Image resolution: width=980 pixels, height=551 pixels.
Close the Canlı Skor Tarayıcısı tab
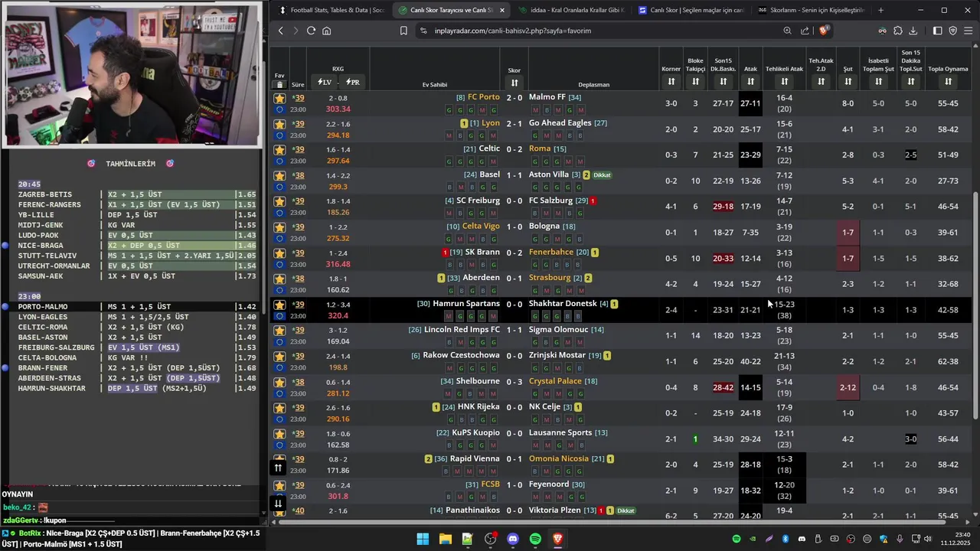502,10
